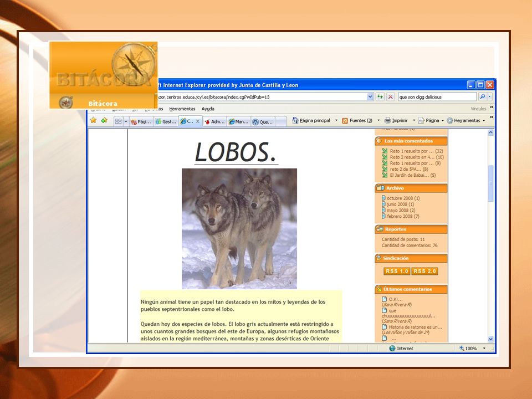Click the Archivo folder header icon
This screenshot has width=532, height=399.
pos(380,188)
